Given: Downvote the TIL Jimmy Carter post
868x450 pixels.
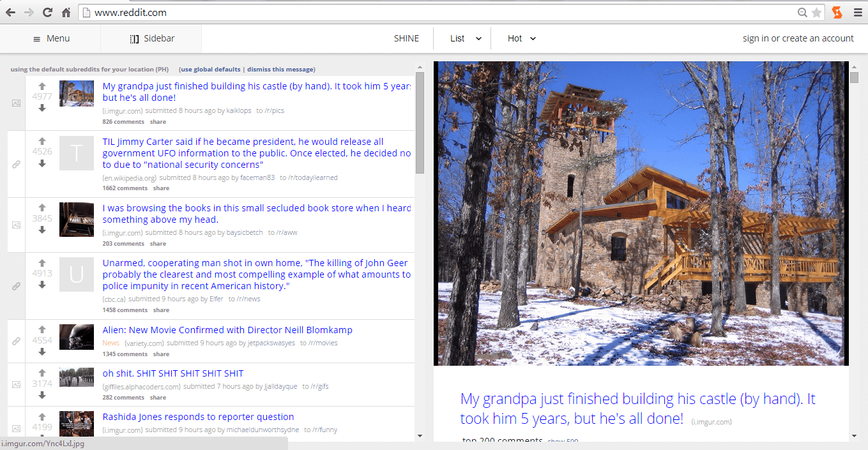Looking at the screenshot, I should click(x=42, y=163).
